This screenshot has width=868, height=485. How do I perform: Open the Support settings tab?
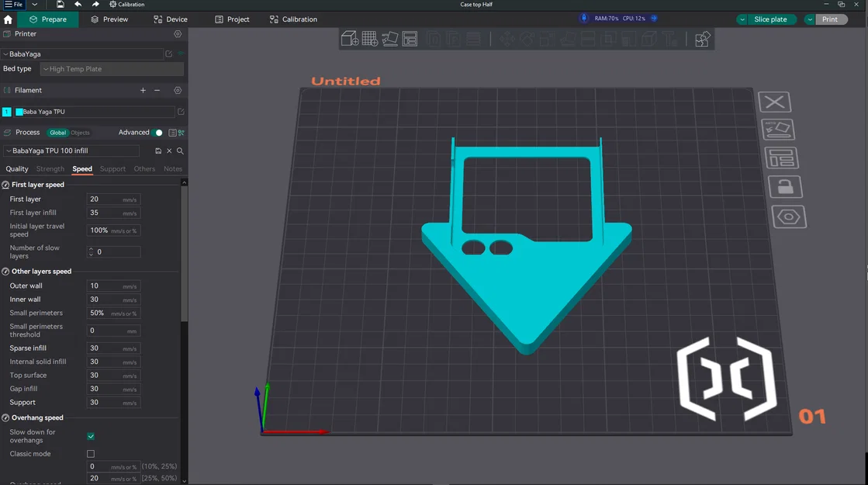click(113, 169)
